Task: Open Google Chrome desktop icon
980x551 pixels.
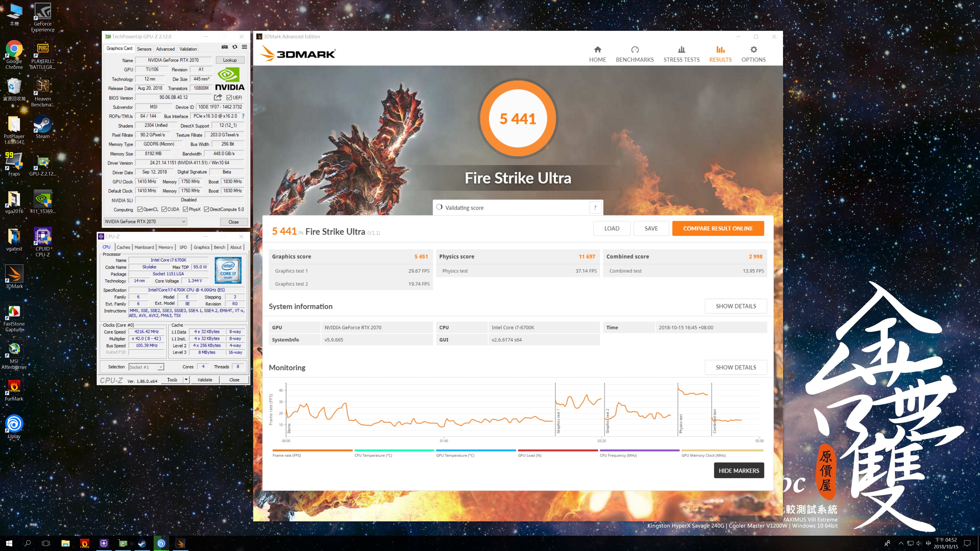Action: click(14, 55)
